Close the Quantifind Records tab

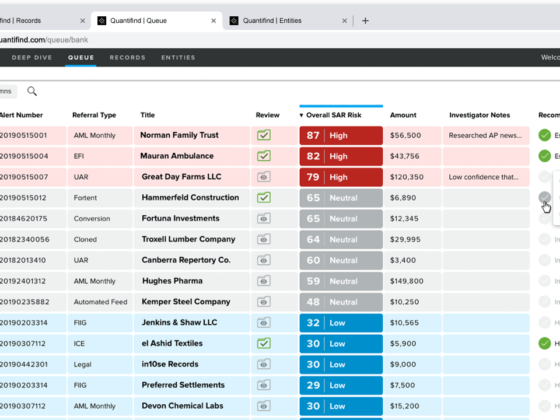click(x=82, y=21)
